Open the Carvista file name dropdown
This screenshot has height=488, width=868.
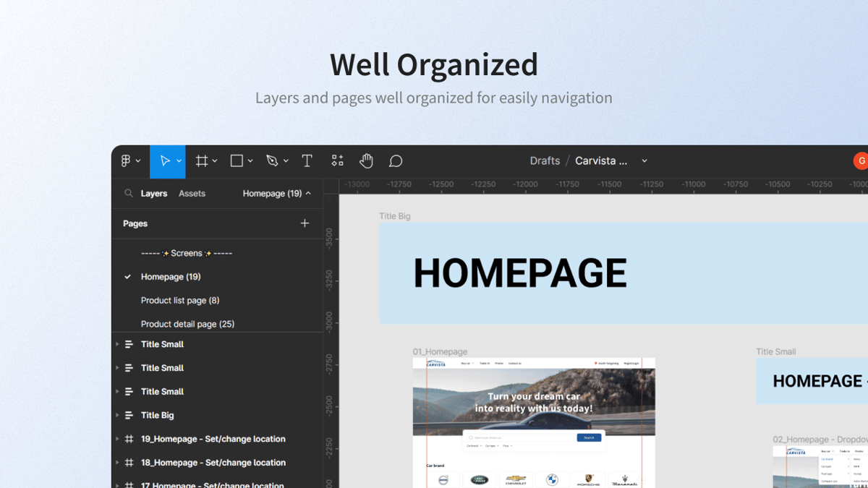(x=643, y=160)
